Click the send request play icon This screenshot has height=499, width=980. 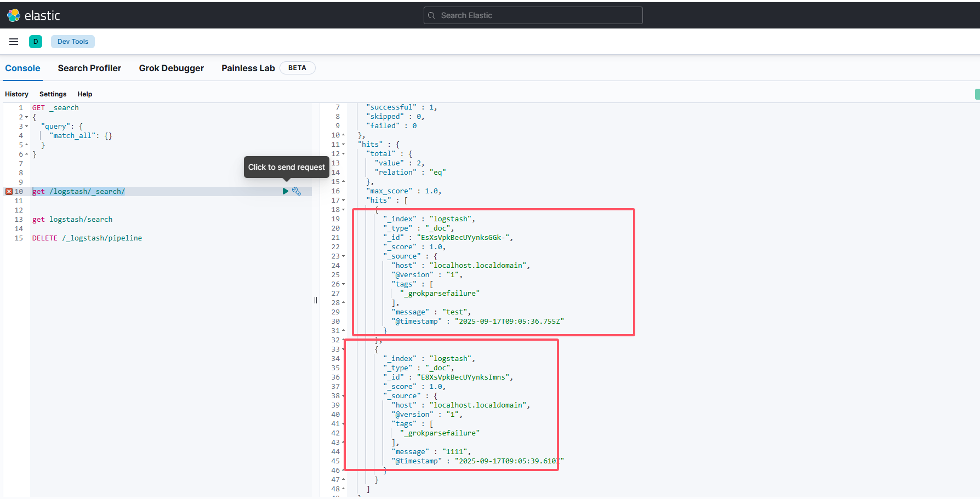coord(285,191)
